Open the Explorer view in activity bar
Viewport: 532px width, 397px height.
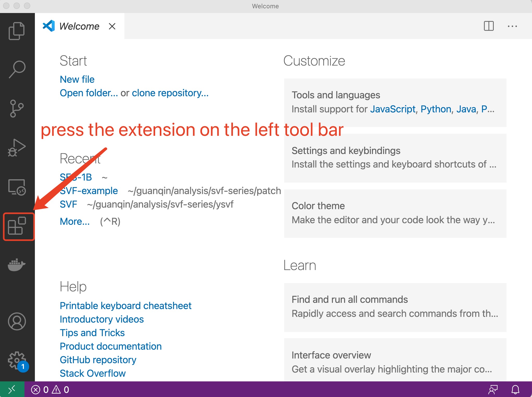click(17, 31)
